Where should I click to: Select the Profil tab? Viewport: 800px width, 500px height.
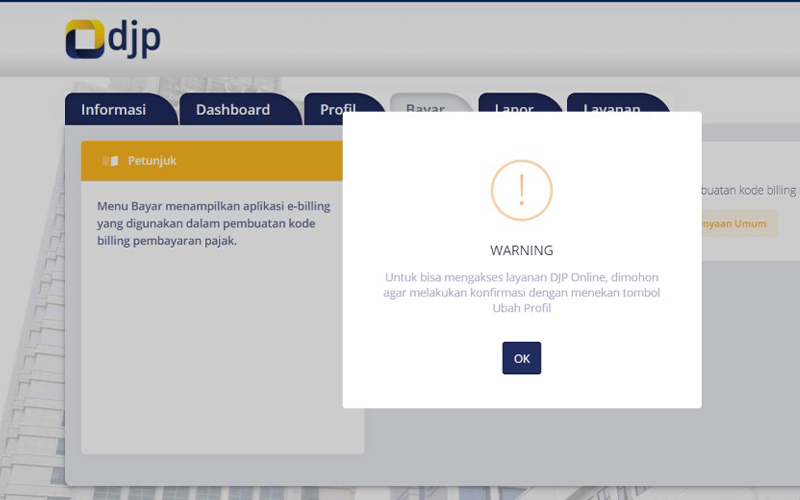pos(337,108)
